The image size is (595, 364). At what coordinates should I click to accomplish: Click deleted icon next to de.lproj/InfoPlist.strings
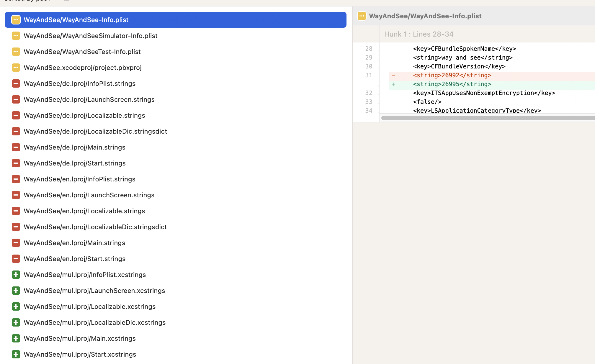pos(16,83)
